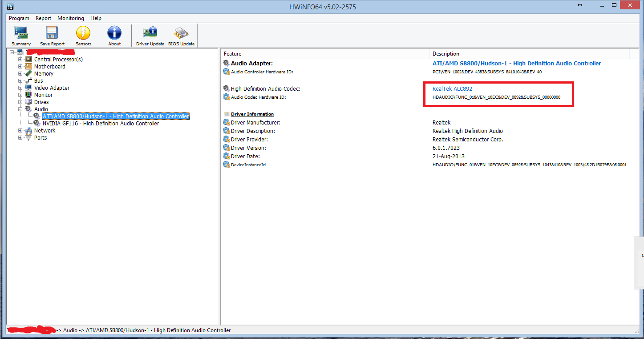Screen dimensions: 644x341
Task: Click the Audio speaker icon in tree
Action: tap(28, 109)
